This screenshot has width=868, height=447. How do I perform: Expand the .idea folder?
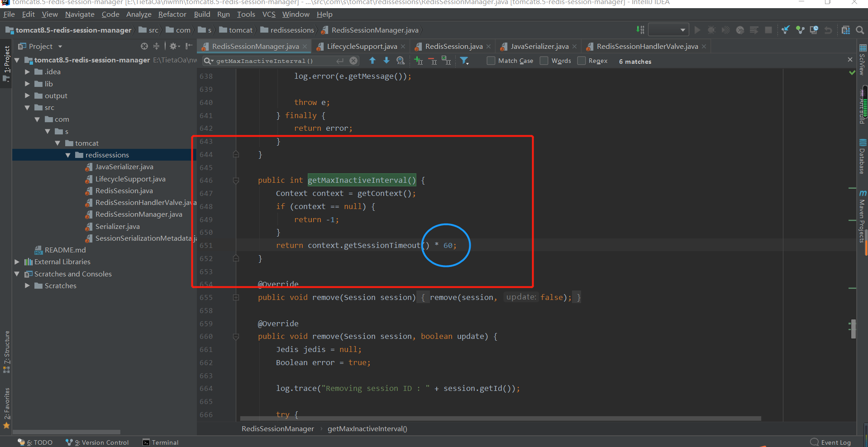point(27,71)
